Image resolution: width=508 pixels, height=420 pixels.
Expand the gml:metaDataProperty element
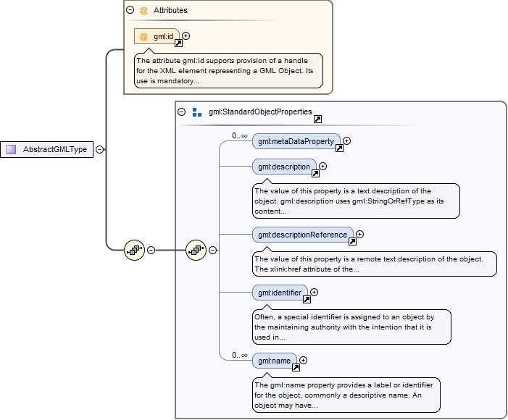[x=347, y=141]
